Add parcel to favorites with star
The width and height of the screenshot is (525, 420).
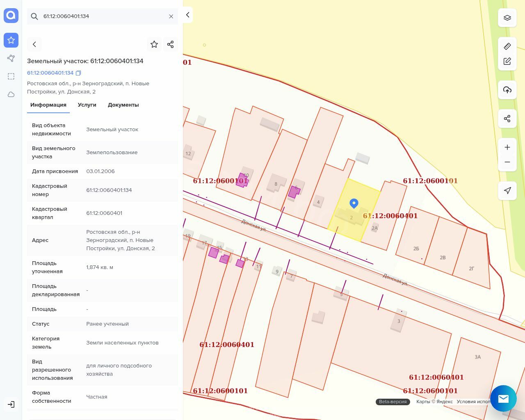(x=154, y=44)
